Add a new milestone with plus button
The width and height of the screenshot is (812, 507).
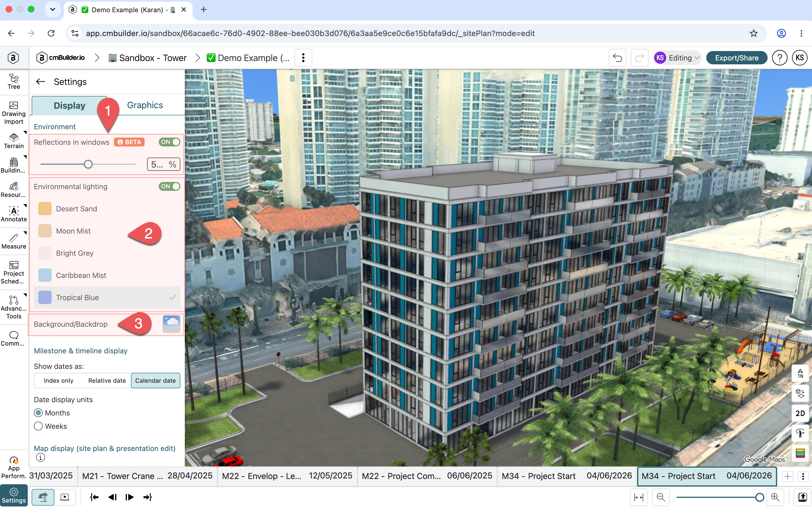pyautogui.click(x=788, y=476)
